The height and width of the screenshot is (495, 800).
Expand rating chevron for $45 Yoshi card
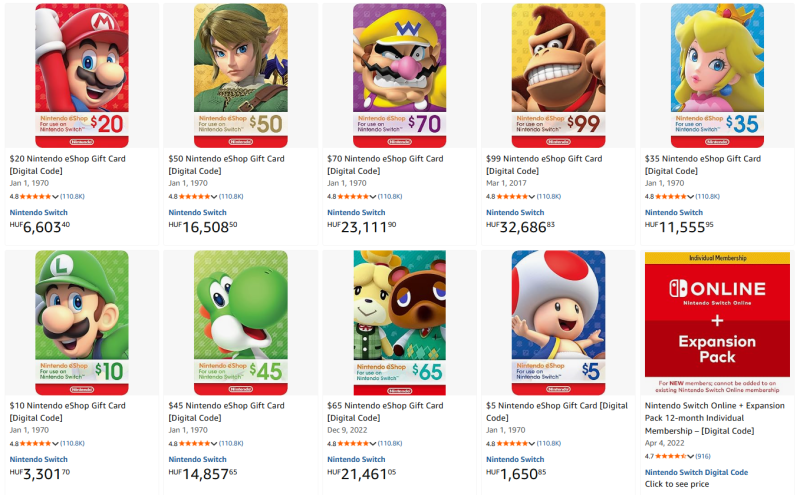click(x=214, y=443)
